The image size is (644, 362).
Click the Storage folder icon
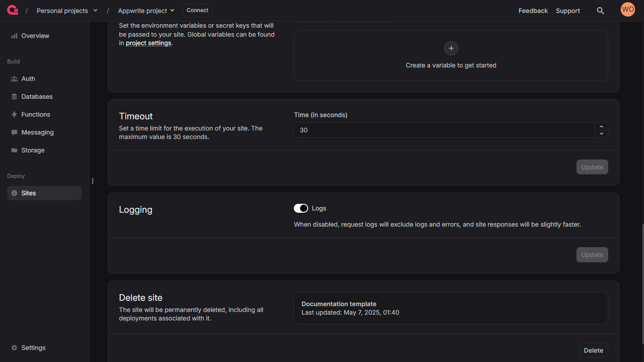(14, 150)
